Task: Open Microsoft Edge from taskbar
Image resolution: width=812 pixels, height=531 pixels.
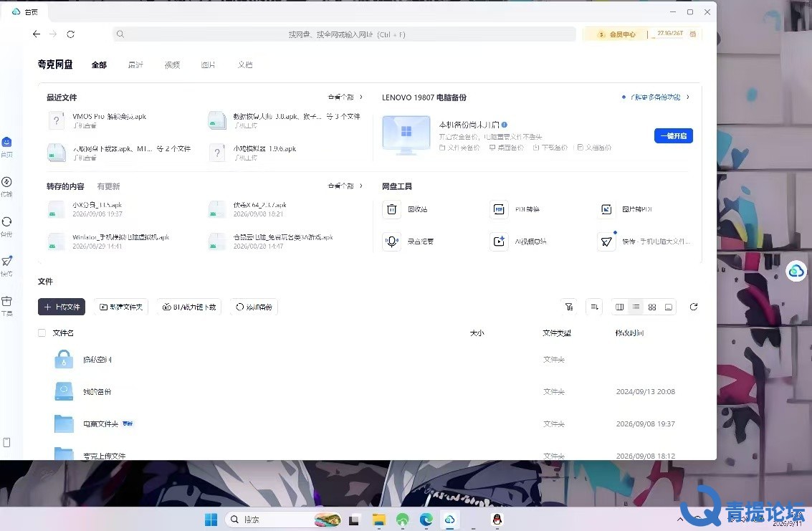Action: 426,520
